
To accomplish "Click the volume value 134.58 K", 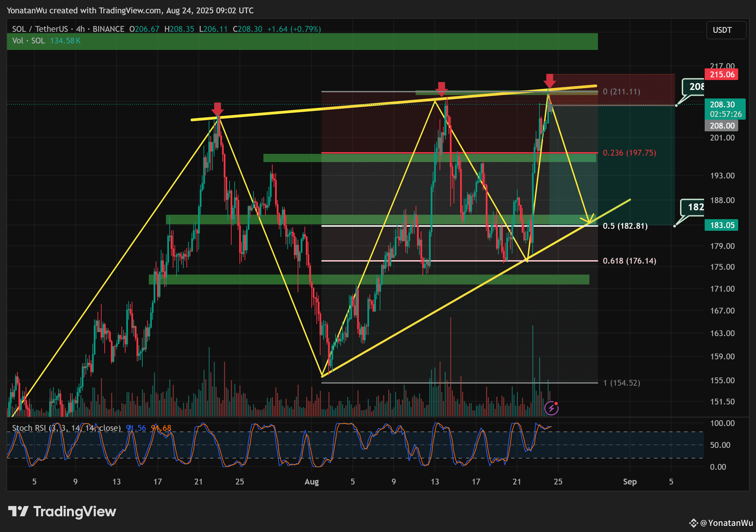I will click(65, 41).
